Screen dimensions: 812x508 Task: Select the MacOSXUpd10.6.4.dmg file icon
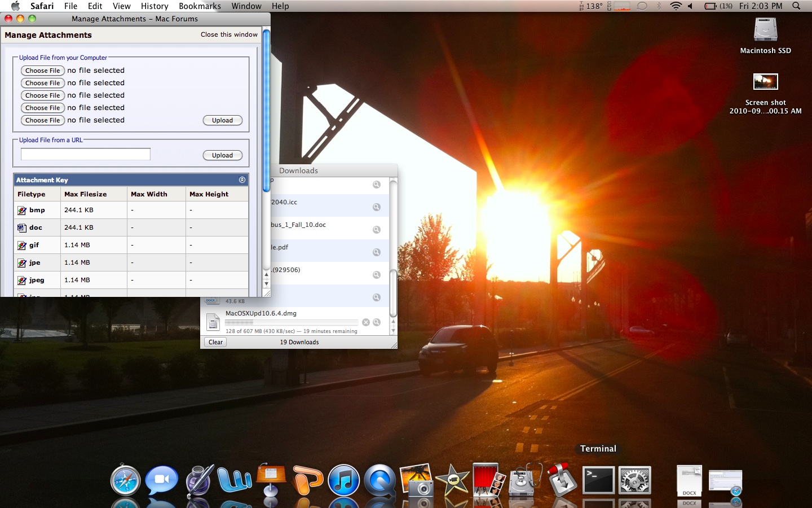click(213, 322)
